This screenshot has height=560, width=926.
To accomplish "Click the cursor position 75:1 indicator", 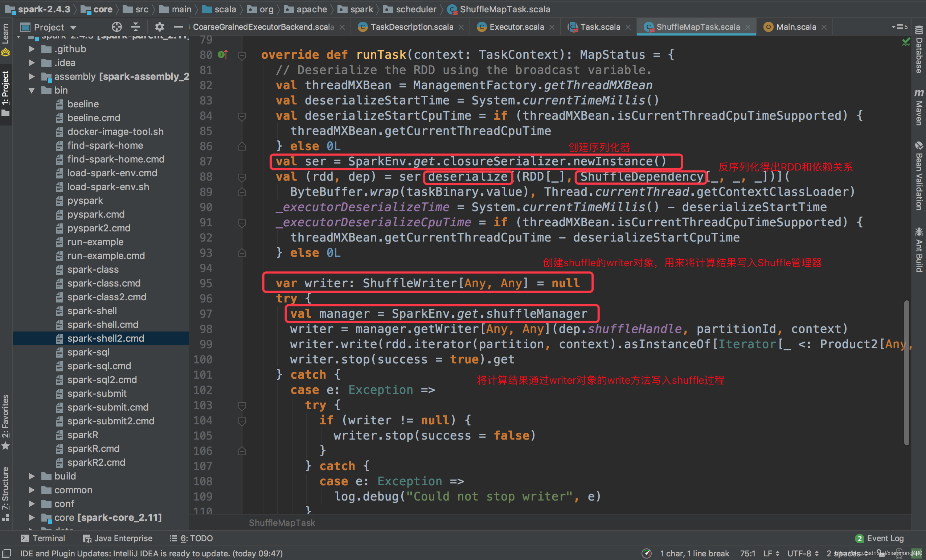I will 747,553.
